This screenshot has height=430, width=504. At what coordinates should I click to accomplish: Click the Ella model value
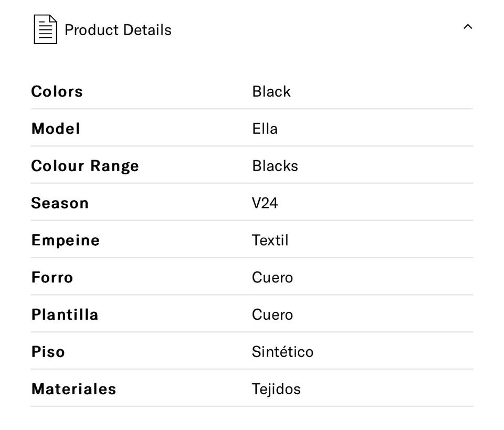point(265,129)
